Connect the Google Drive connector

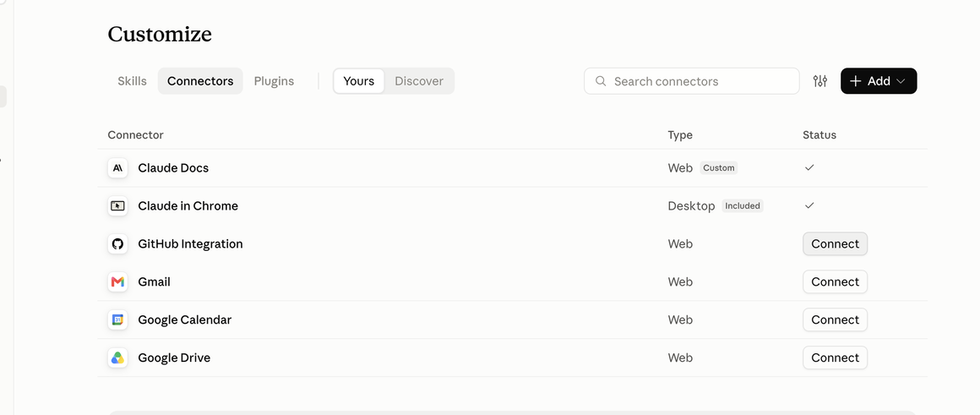tap(835, 358)
